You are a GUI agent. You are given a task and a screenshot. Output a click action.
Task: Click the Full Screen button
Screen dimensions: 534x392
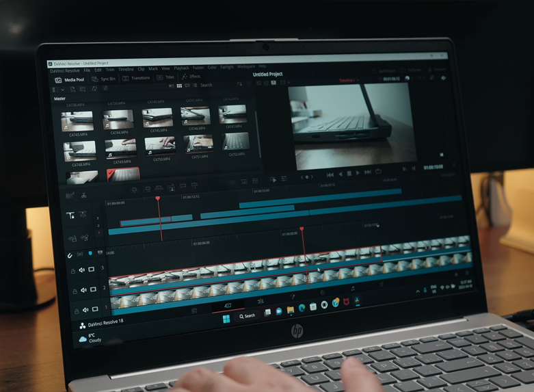(411, 70)
